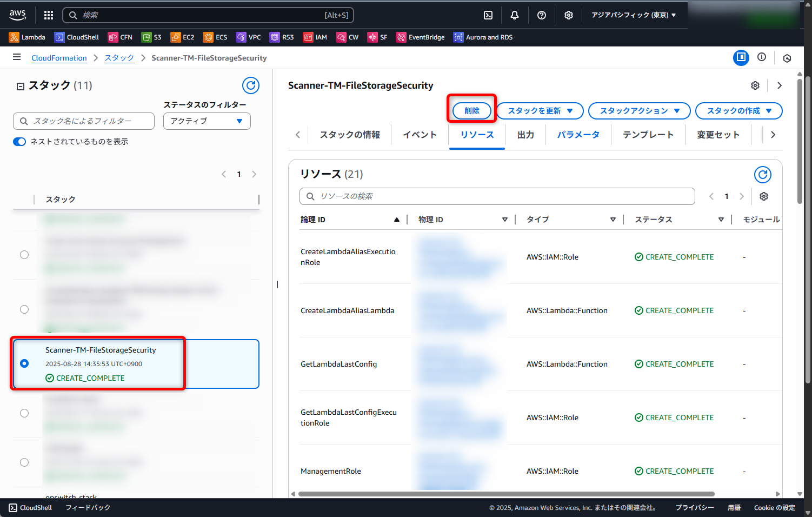Open the スタックを更新 dropdown
The image size is (812, 517).
coord(540,111)
